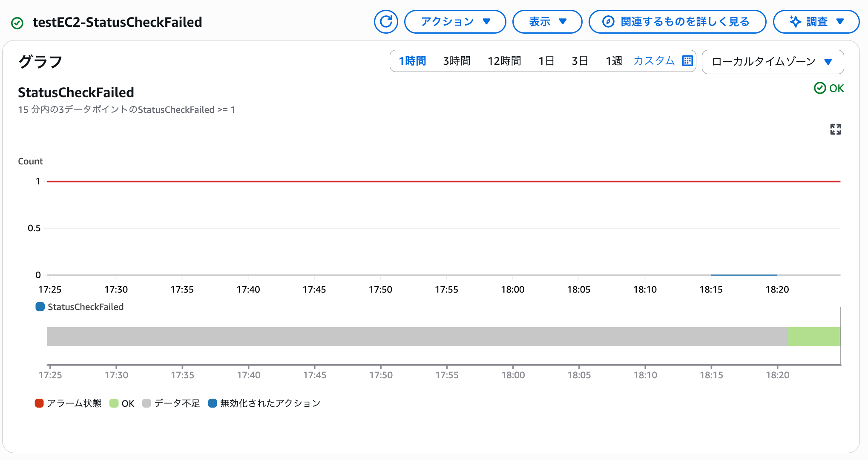Click the OK status check icon
The width and height of the screenshot is (868, 460).
coord(819,88)
